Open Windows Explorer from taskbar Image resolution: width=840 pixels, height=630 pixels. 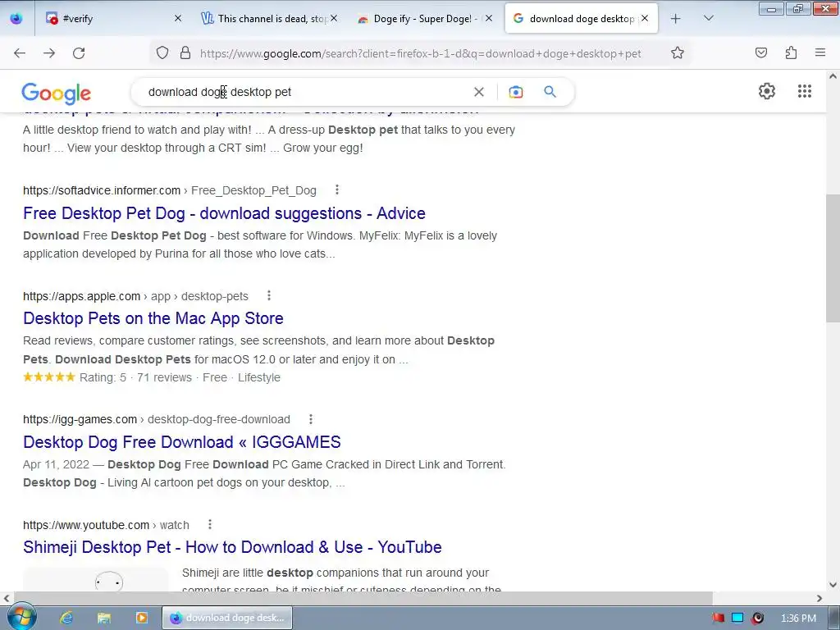click(x=104, y=618)
